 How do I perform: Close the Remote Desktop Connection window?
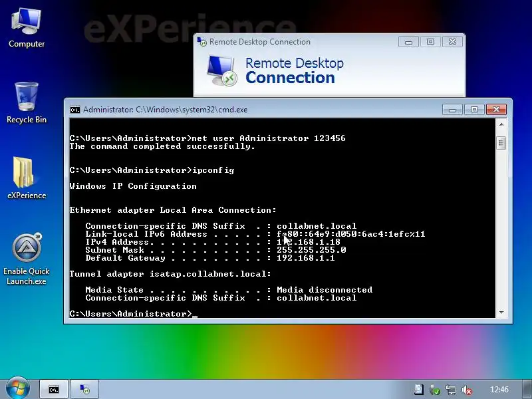452,42
